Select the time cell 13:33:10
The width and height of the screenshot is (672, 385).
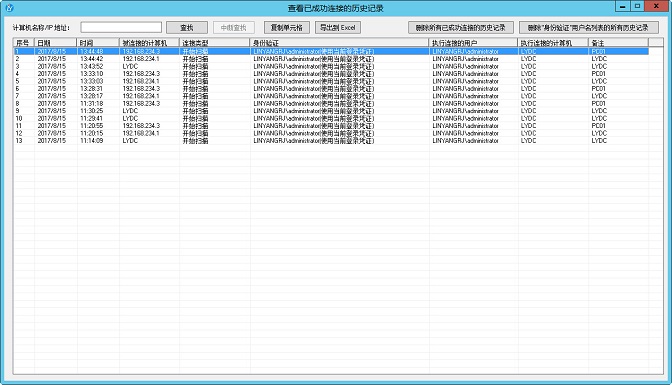(x=91, y=74)
